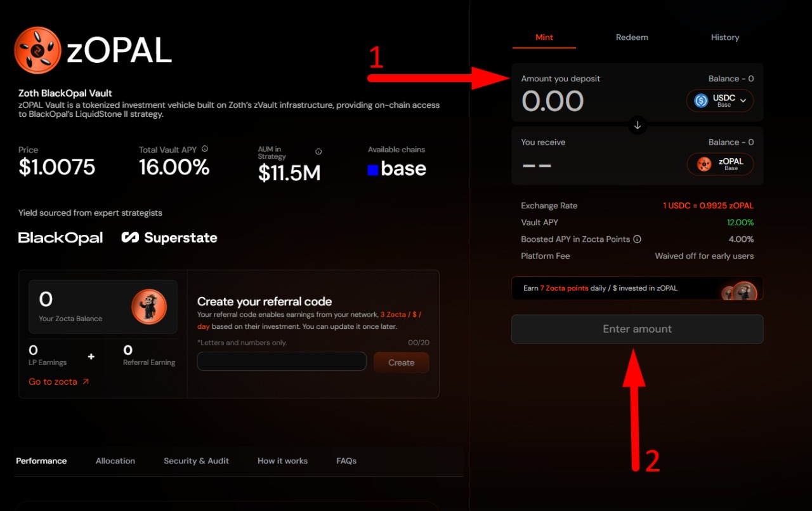
Task: Click the swap direction down-arrow icon
Action: [638, 125]
